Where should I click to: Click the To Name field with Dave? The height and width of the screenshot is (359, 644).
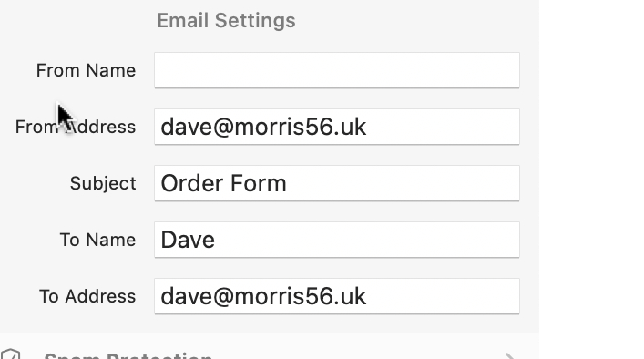[x=337, y=240]
